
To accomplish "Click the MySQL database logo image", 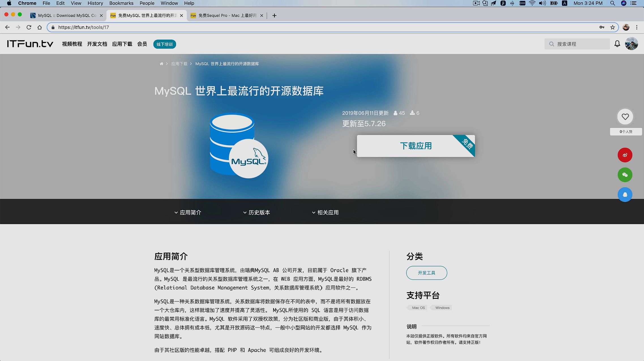I will click(239, 145).
